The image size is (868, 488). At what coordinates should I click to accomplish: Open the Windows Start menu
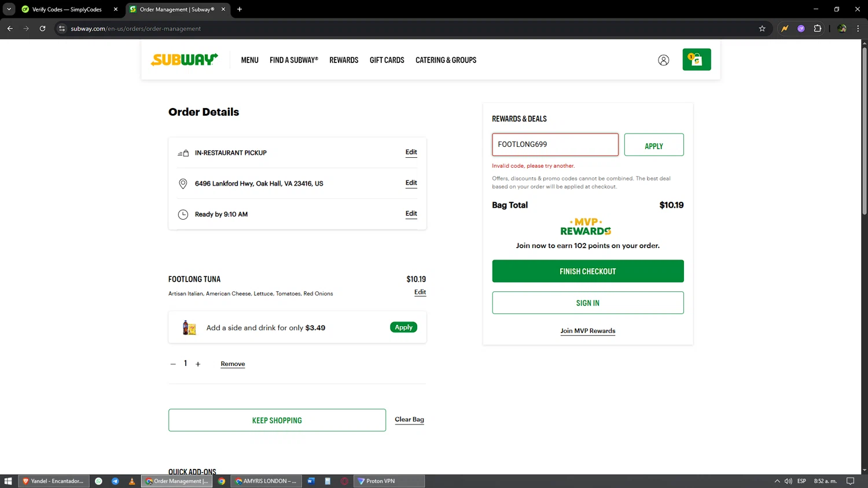[8, 481]
